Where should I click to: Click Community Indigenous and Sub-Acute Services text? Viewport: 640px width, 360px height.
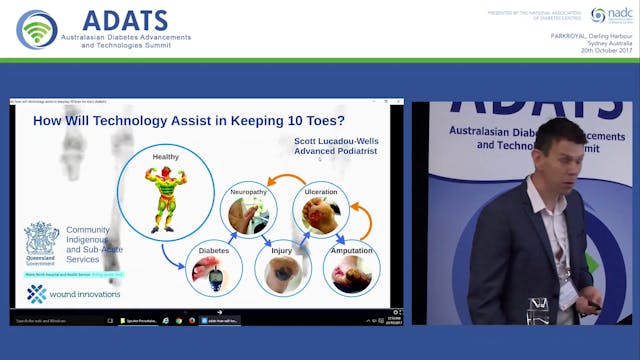click(x=94, y=244)
